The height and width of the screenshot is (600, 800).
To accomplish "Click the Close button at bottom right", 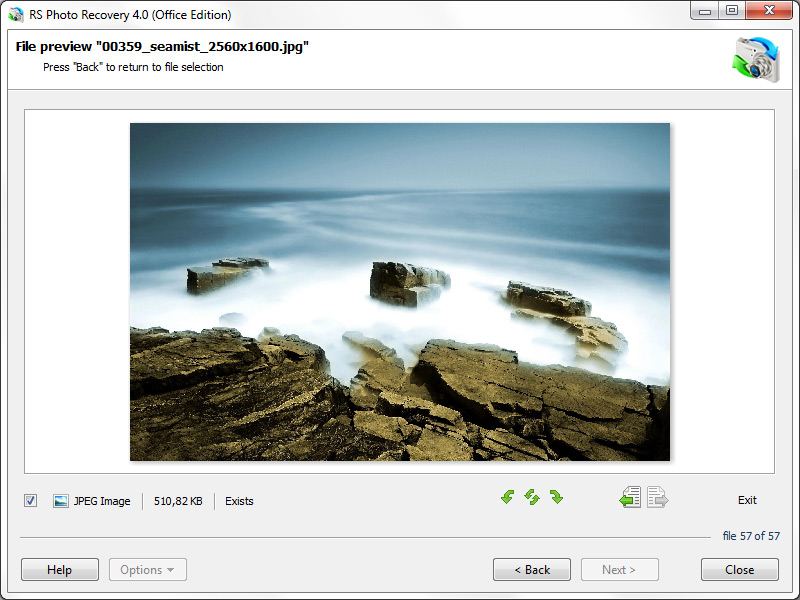I will (x=739, y=570).
